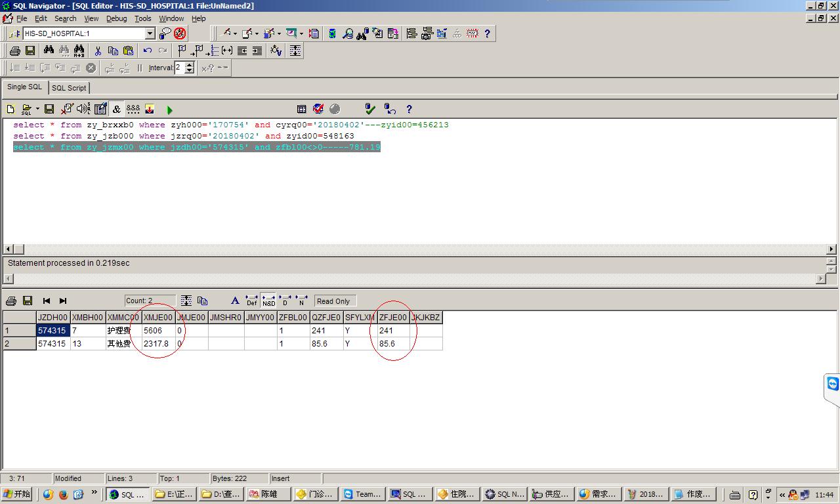This screenshot has height=504, width=840.
Task: Open the 门诊... taskbar button
Action: [316, 494]
